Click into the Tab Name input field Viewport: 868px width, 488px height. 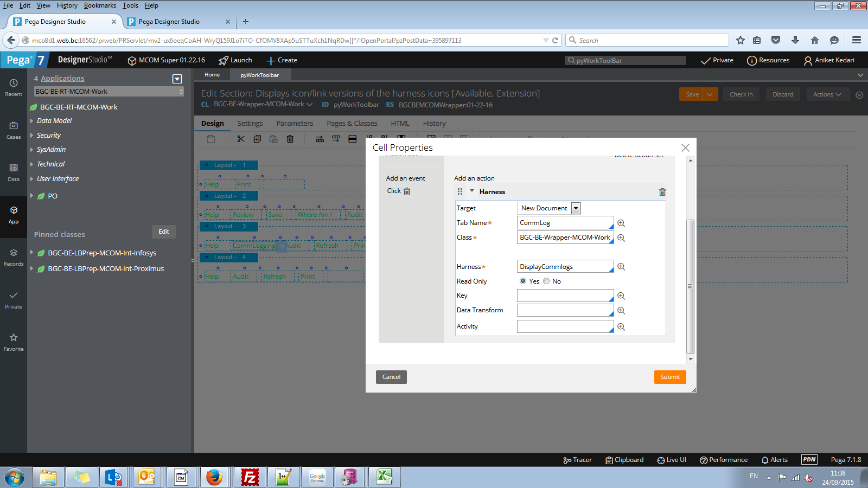(565, 223)
